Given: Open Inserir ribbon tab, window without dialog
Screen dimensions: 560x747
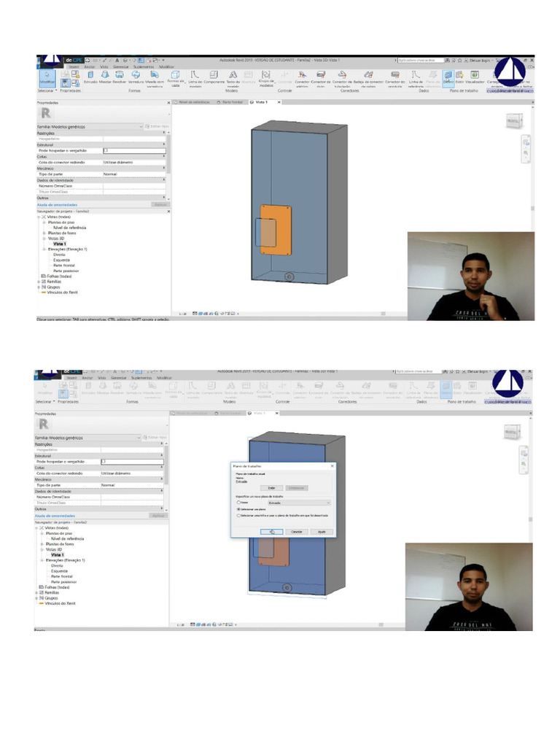Looking at the screenshot, I should coord(74,66).
